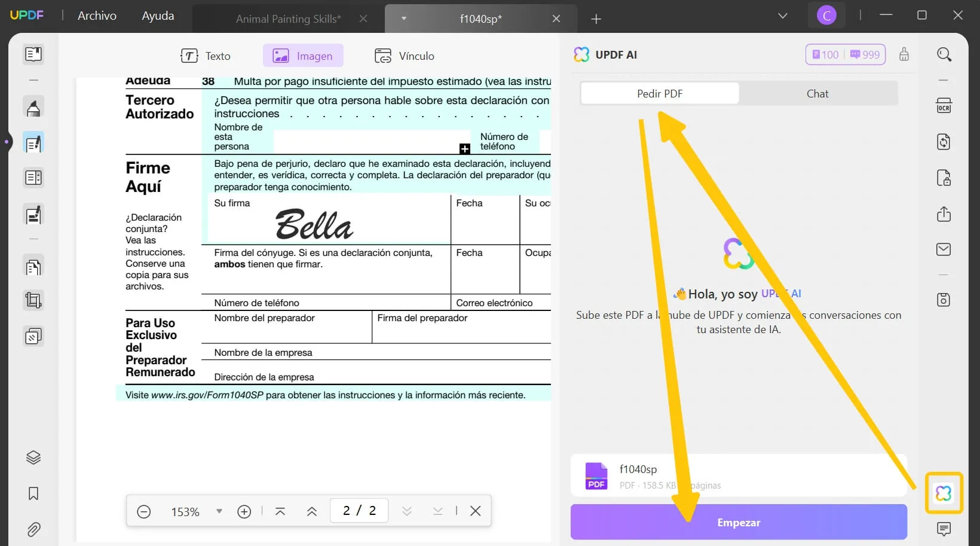Viewport: 980px width, 546px height.
Task: Click the 'Tercero Autorizado' heading
Action: 160,107
